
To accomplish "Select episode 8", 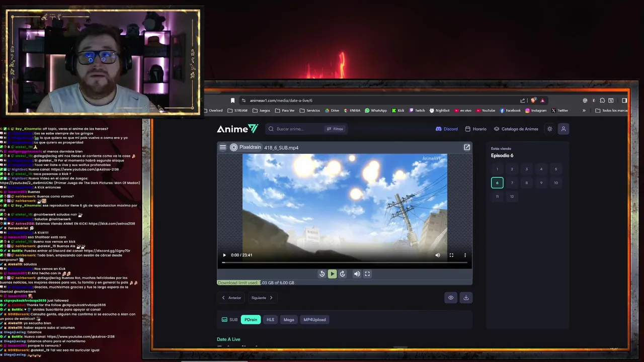I will (x=527, y=183).
